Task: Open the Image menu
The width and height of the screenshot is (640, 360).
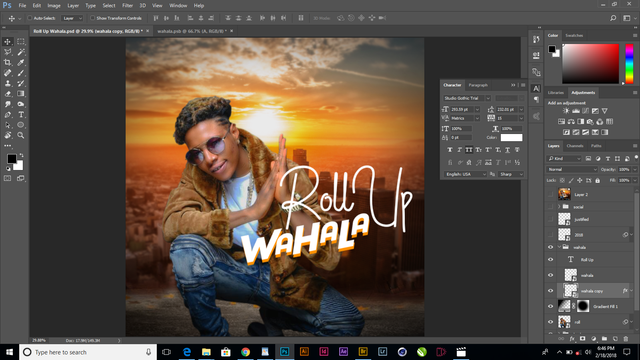Action: (54, 6)
